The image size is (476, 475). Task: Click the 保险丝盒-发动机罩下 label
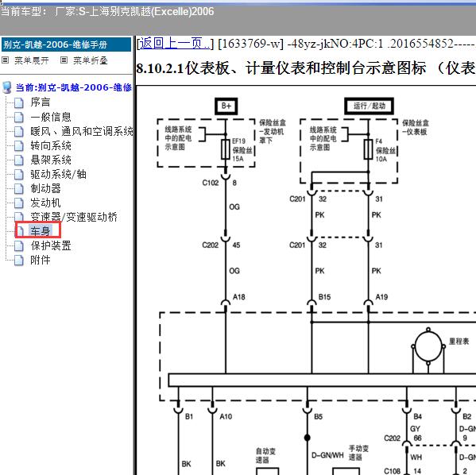[x=272, y=131]
